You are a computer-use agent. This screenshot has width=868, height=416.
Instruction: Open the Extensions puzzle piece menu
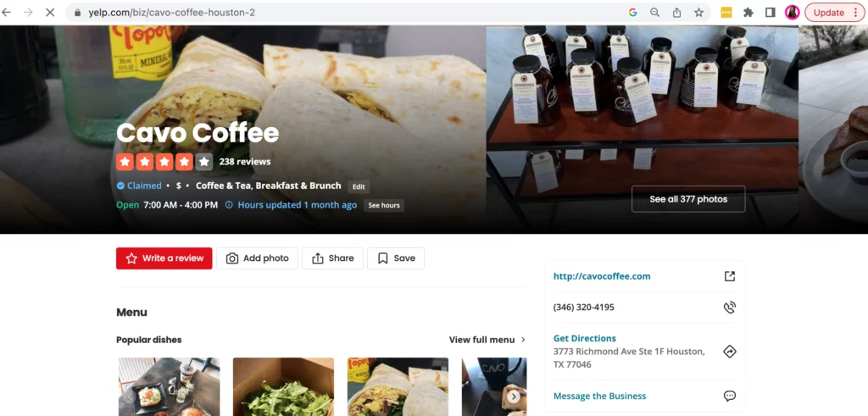click(x=748, y=12)
